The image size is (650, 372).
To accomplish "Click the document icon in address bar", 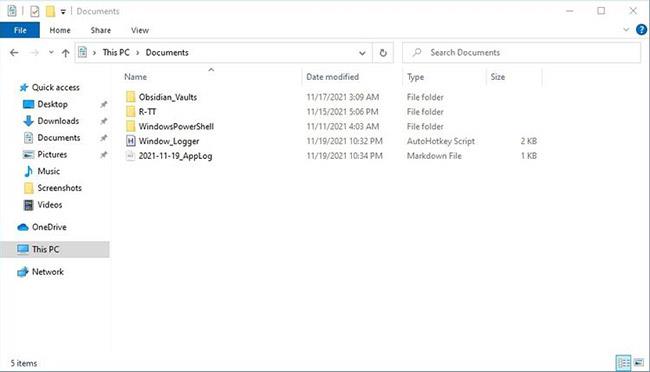I will [x=83, y=52].
